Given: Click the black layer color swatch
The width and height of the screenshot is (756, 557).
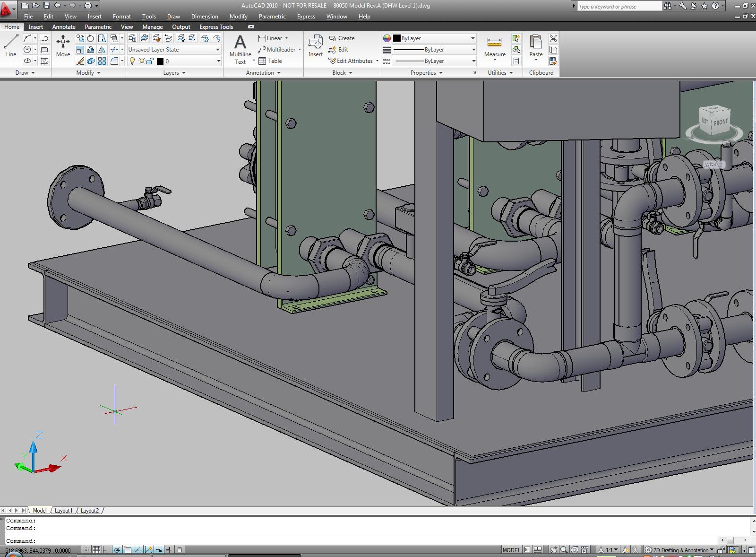Looking at the screenshot, I should (x=160, y=61).
